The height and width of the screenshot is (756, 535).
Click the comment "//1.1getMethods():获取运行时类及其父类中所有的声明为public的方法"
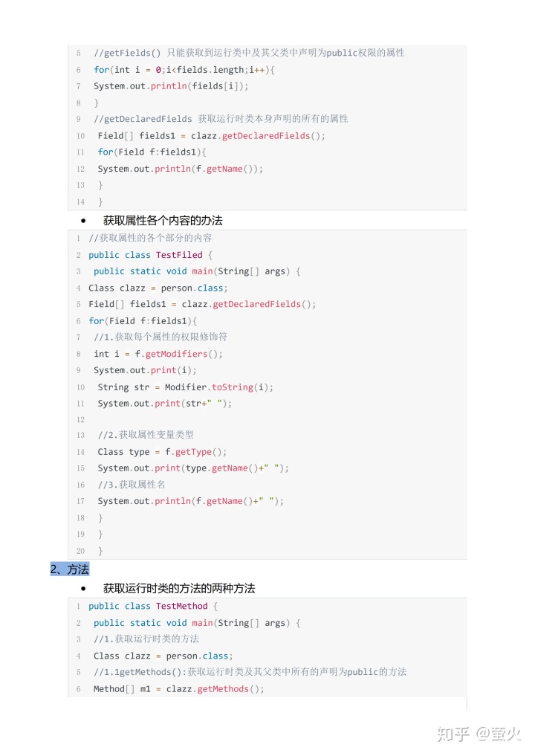click(250, 672)
